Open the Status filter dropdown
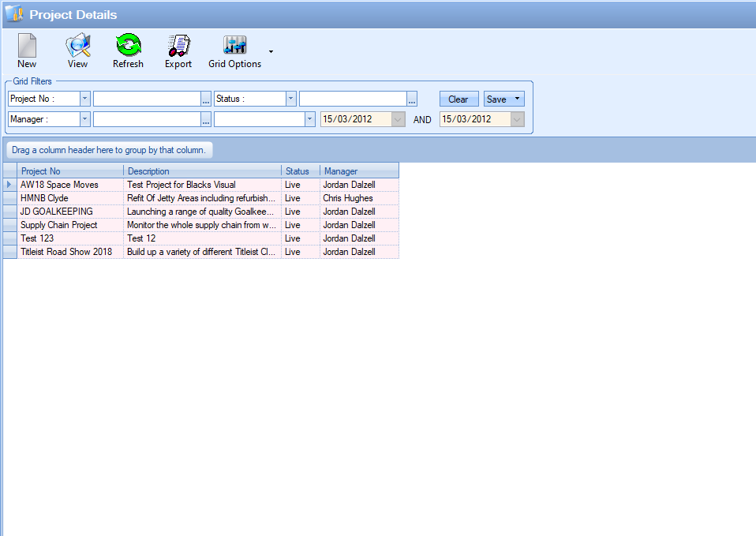This screenshot has height=536, width=756. (x=290, y=99)
